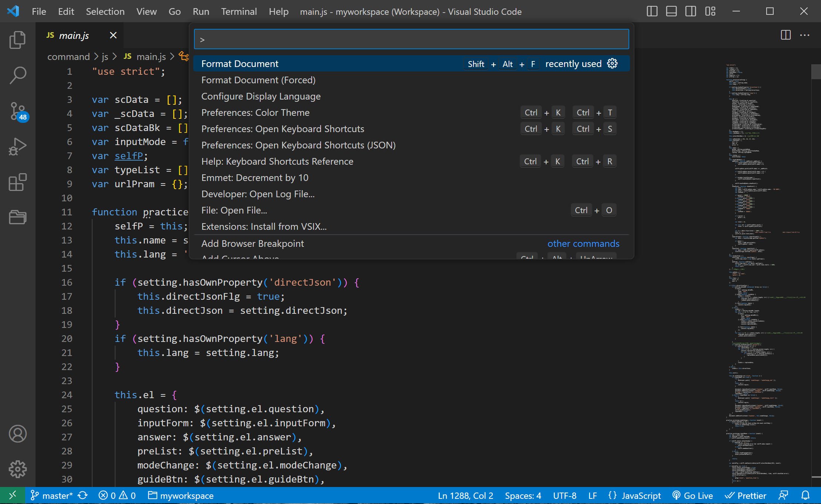This screenshot has width=821, height=504.
Task: Click the command breadcrumb segment
Action: [x=68, y=57]
